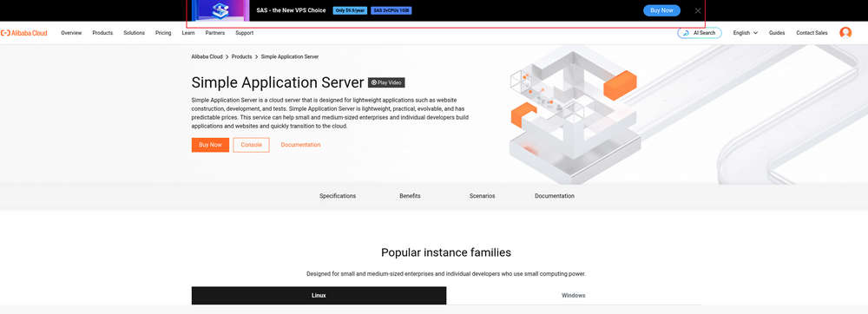Screen dimensions: 868x314
Task: Click the Alibaba Cloud logo
Action: pyautogui.click(x=24, y=33)
